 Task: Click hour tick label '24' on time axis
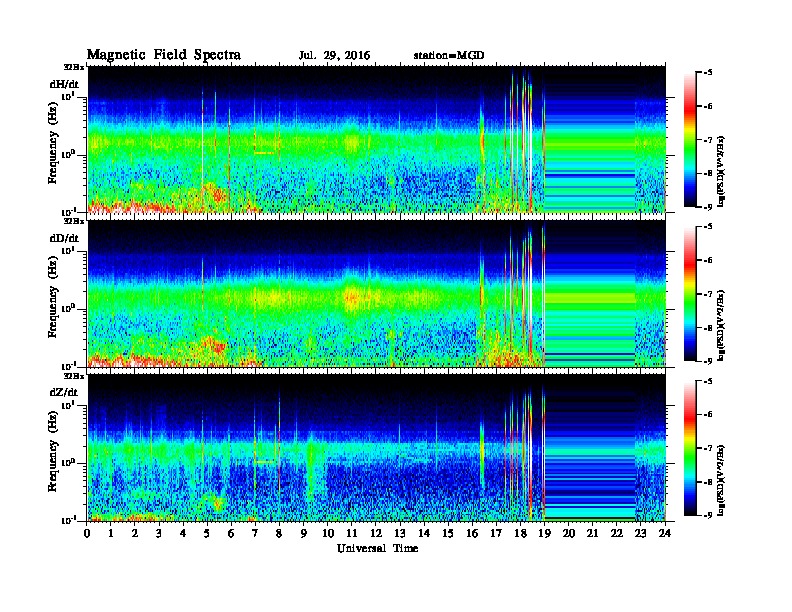tap(665, 533)
